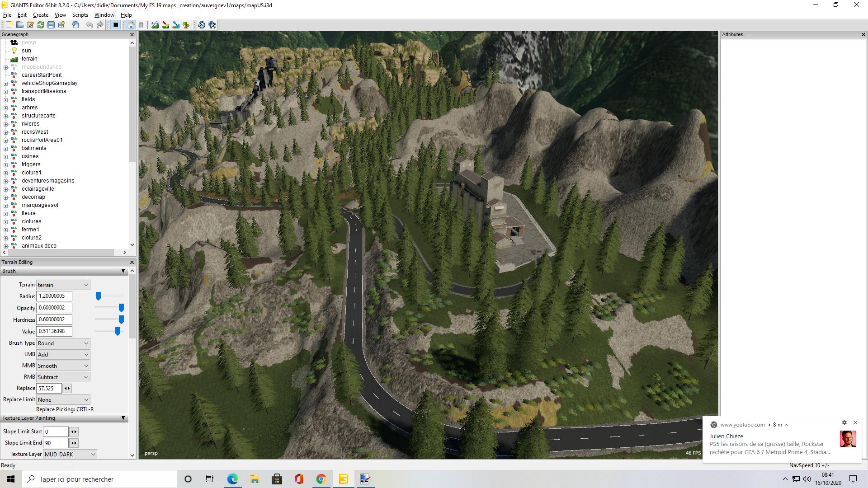
Task: Adjust the Radius slider handle
Action: [x=98, y=296]
